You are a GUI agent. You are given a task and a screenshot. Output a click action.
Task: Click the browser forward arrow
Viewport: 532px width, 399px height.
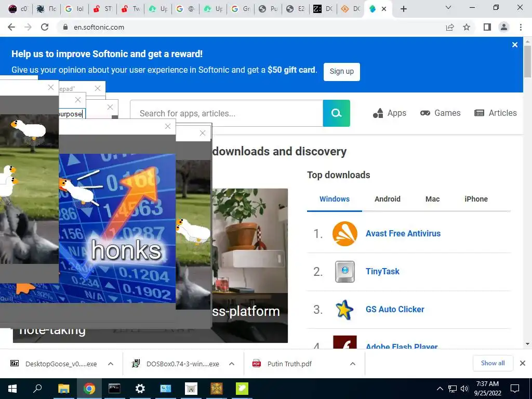tap(28, 27)
